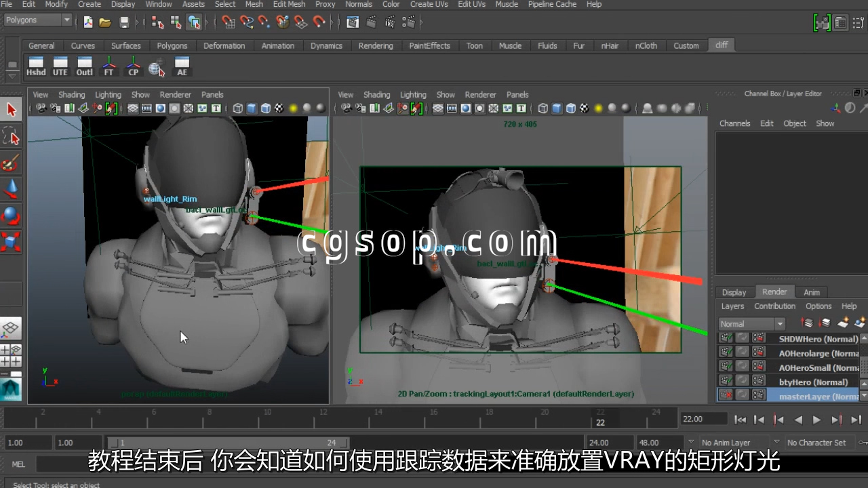The height and width of the screenshot is (488, 868).
Task: Open the Channels menu in Channel Box
Action: pos(735,123)
